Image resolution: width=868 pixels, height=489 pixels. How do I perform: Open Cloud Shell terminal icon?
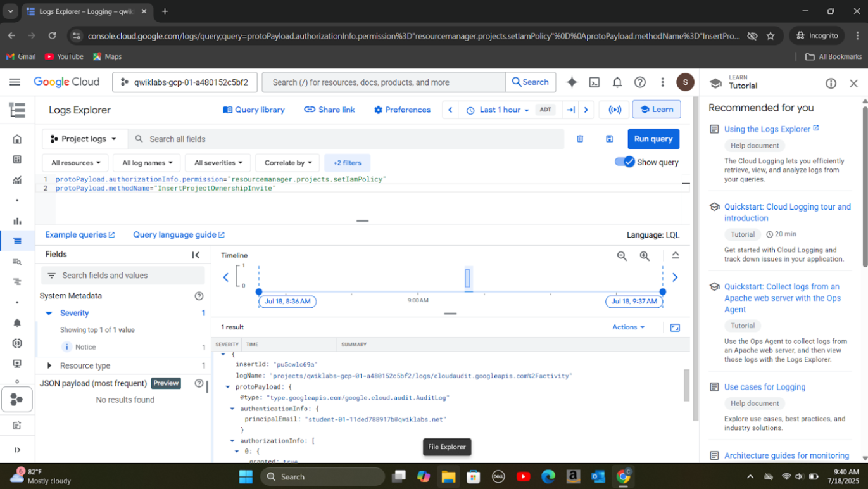pos(594,82)
